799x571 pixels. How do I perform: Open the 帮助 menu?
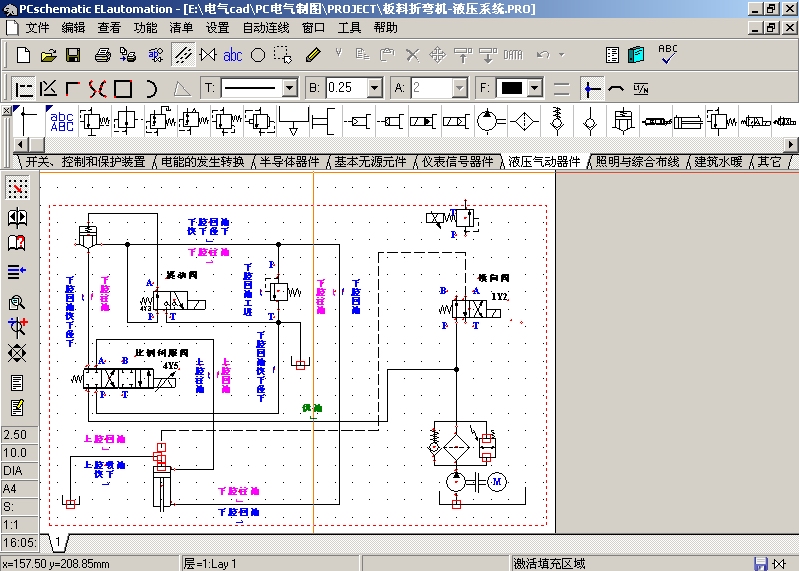click(x=385, y=28)
